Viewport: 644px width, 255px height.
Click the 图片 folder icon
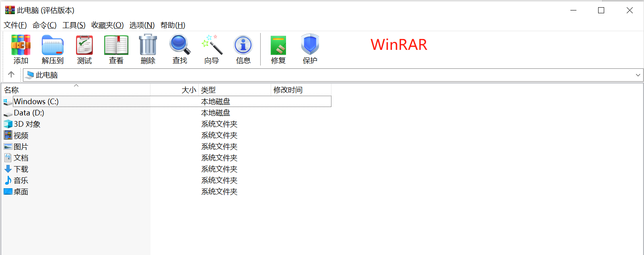[8, 146]
